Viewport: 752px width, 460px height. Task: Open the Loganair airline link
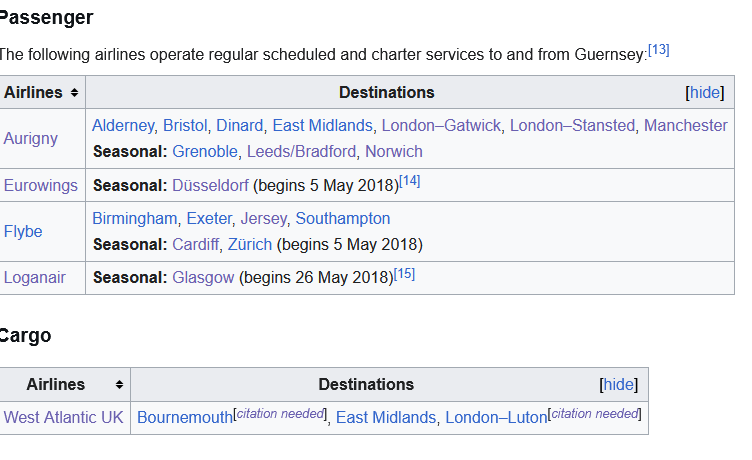[34, 278]
